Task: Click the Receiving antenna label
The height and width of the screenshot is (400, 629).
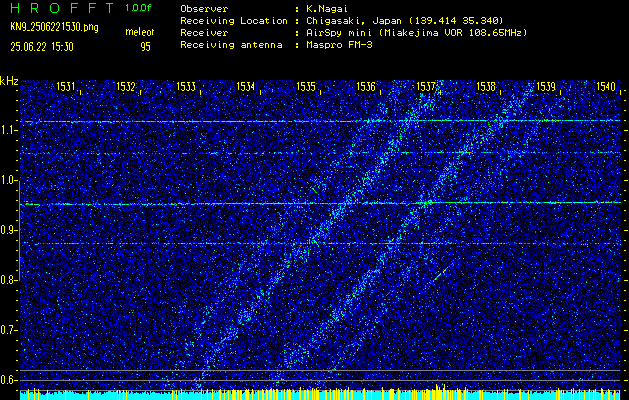Action: [x=231, y=45]
